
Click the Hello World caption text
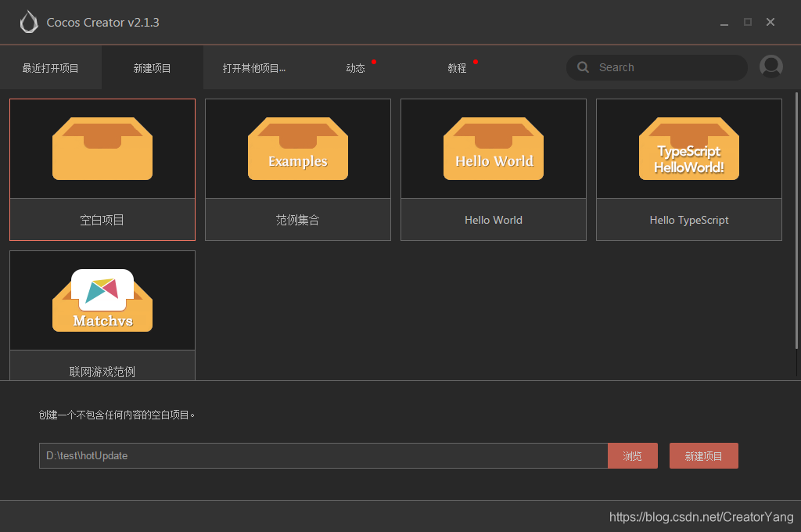point(494,221)
